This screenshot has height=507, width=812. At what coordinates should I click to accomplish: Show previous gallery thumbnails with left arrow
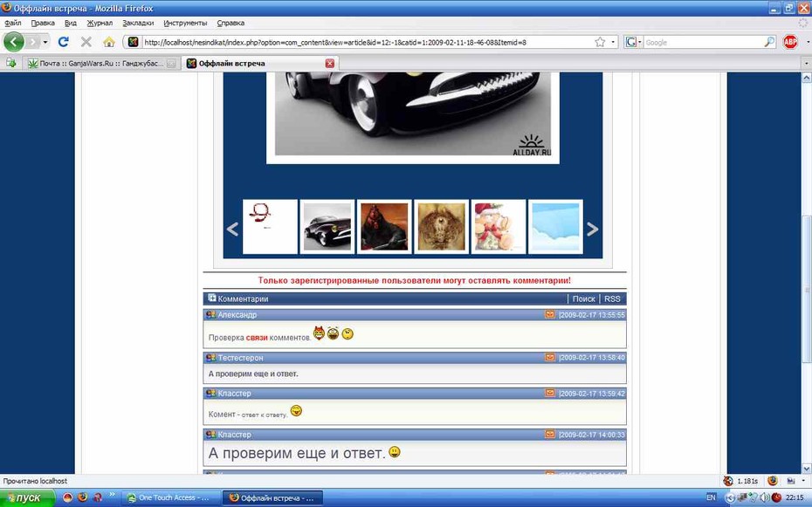point(232,229)
